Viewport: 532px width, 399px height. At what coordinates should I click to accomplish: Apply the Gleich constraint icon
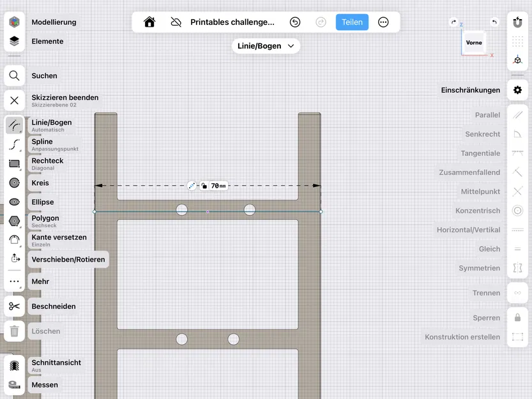coord(517,249)
